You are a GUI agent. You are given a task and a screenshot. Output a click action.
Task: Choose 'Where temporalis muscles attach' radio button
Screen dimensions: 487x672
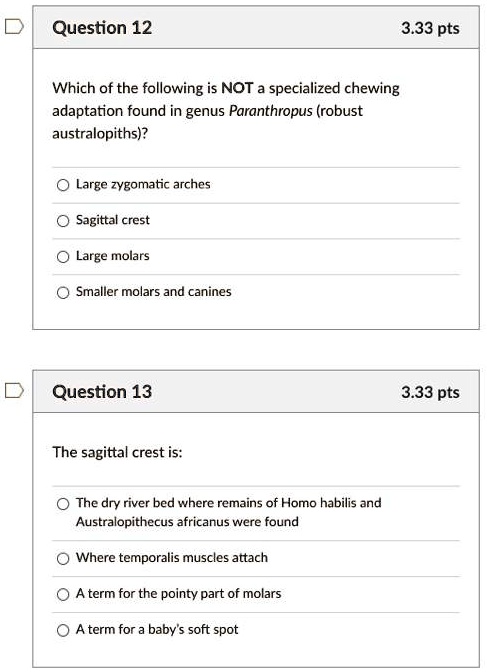pos(63,558)
